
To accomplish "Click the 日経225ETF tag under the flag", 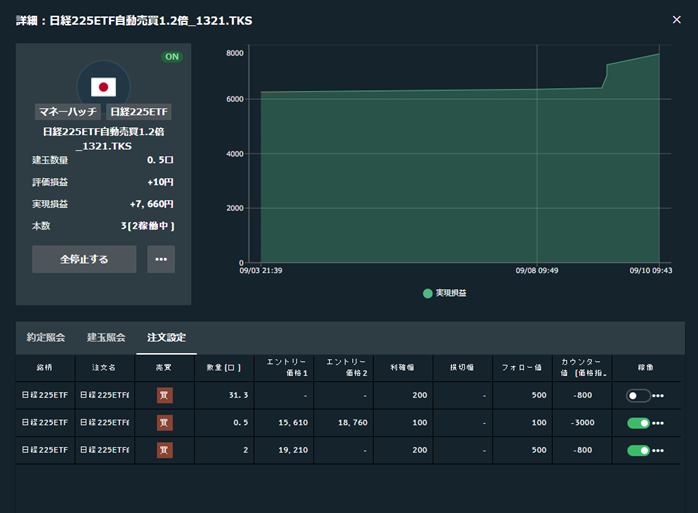I will point(139,112).
